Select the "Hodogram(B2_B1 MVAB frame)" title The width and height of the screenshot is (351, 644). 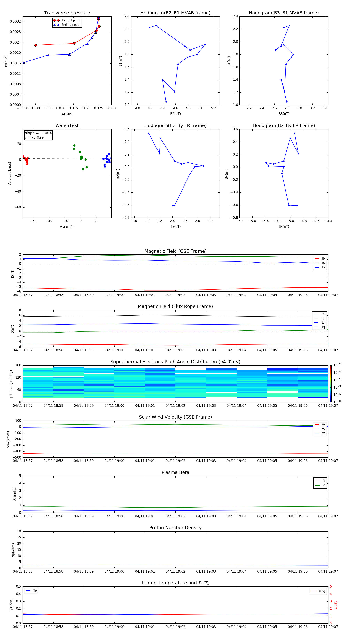tap(175, 13)
